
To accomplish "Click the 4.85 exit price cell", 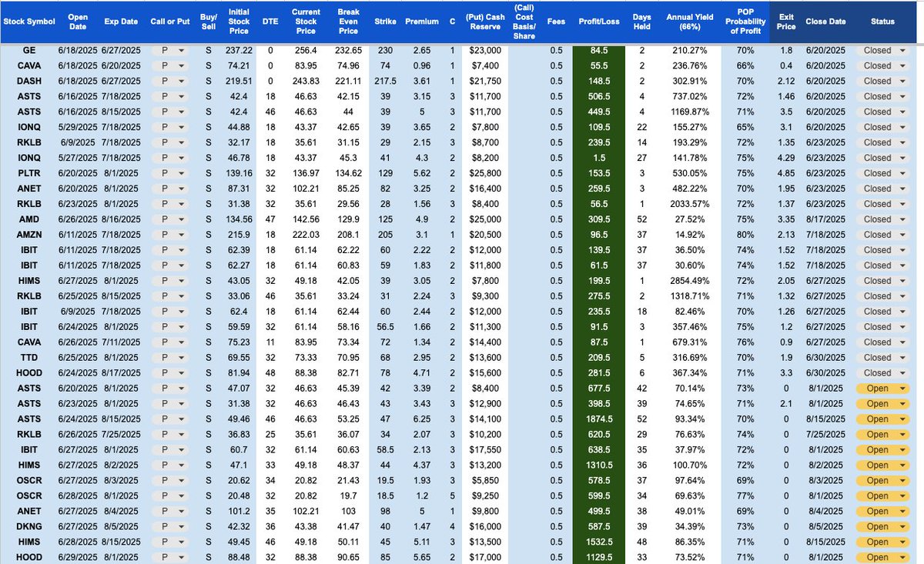I will [x=786, y=173].
